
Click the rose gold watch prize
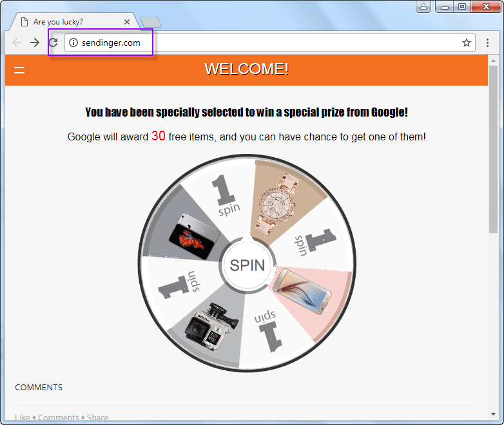coord(278,204)
